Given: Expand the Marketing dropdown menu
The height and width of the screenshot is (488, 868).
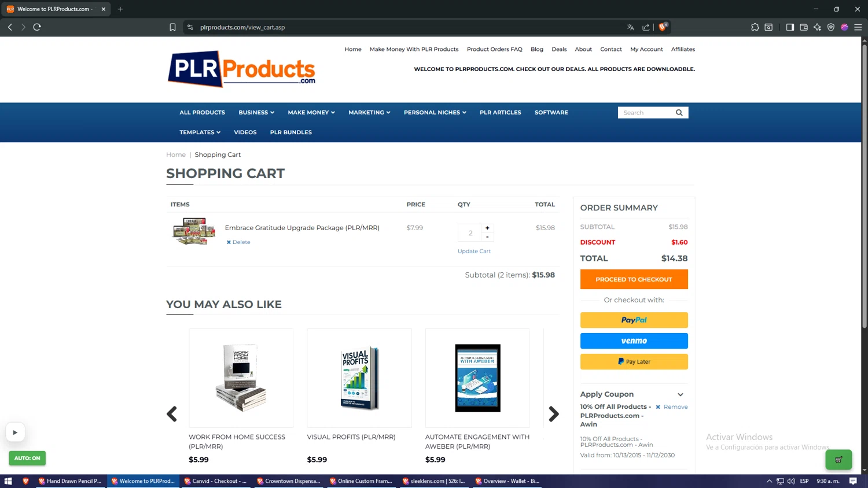Looking at the screenshot, I should (369, 113).
